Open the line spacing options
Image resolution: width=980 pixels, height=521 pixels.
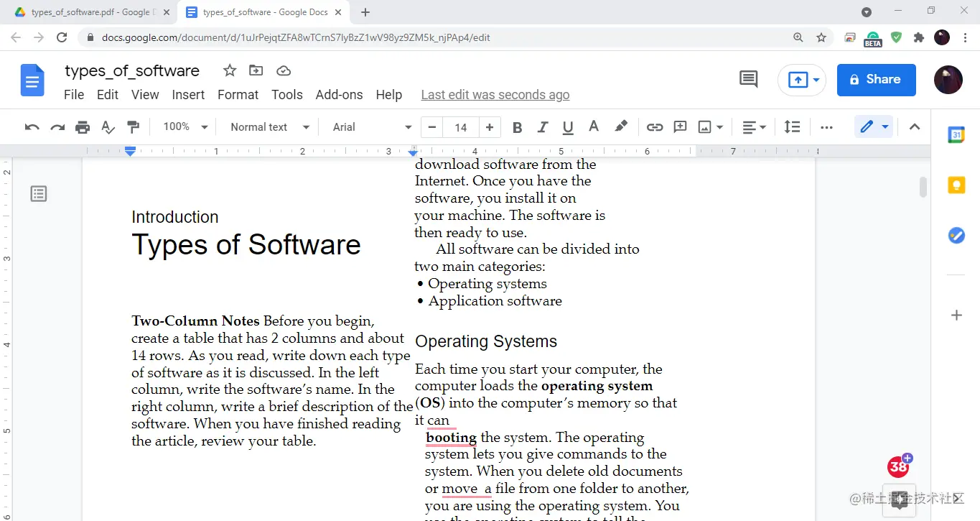point(792,127)
